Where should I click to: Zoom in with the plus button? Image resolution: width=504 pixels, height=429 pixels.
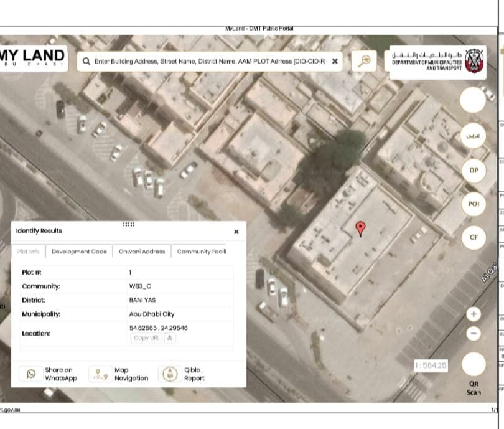pos(474,314)
